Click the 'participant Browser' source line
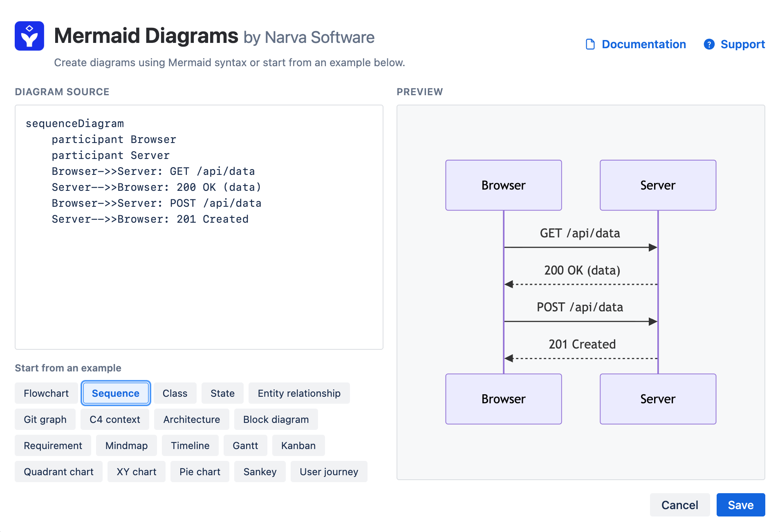 tap(114, 140)
